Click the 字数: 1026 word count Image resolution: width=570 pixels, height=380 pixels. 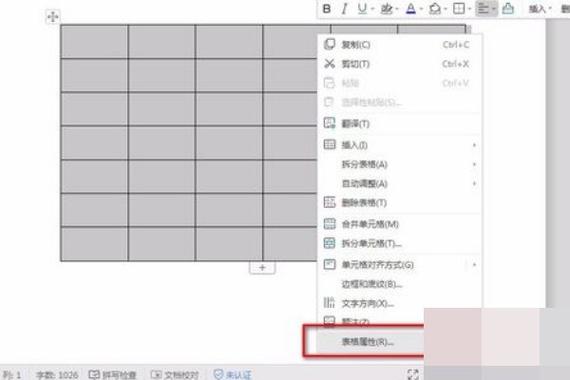(57, 375)
